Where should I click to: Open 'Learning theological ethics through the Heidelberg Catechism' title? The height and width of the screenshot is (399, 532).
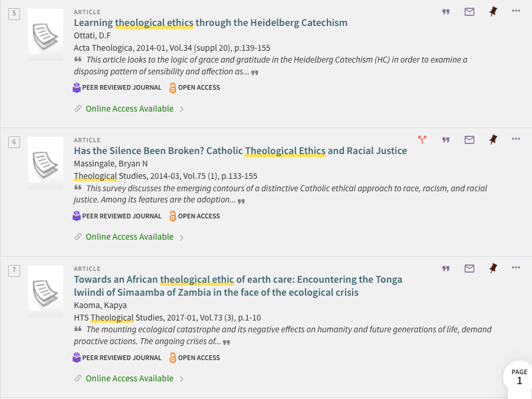(211, 23)
